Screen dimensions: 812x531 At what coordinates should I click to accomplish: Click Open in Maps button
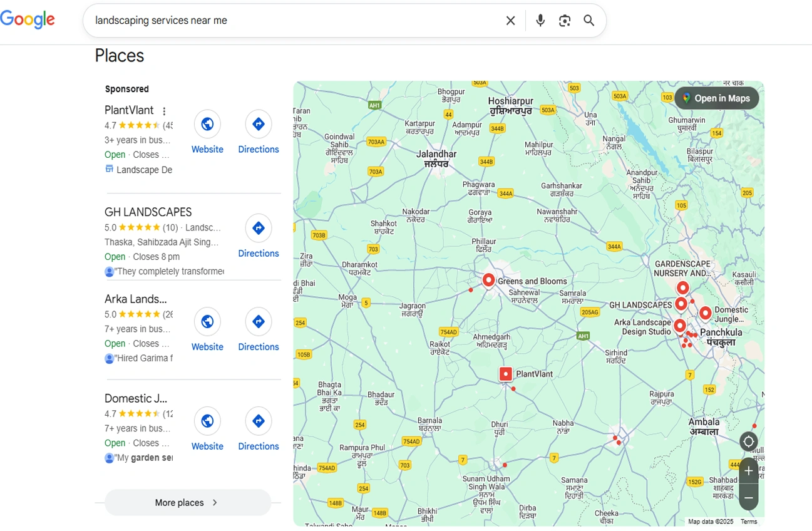[x=716, y=98]
